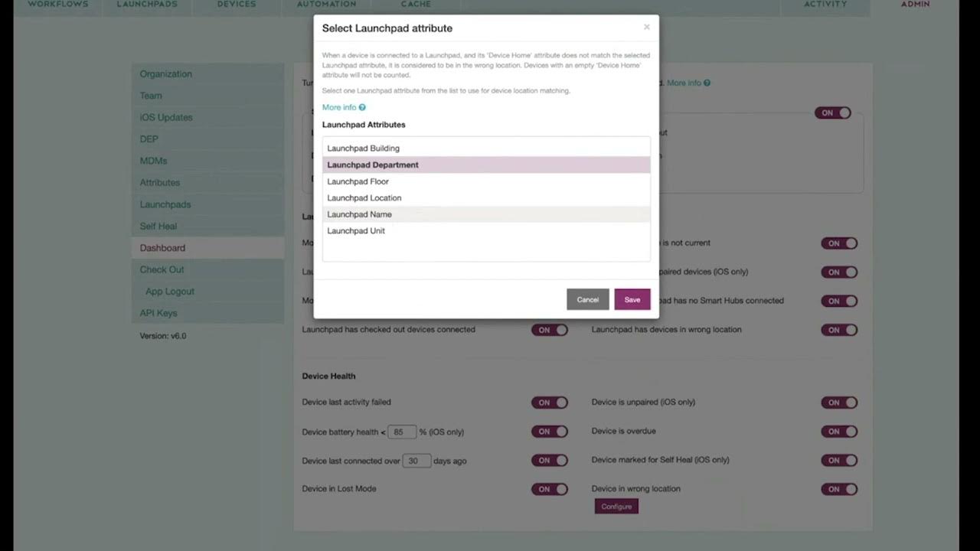
Task: Select Launchpad Building attribute
Action: click(x=363, y=148)
